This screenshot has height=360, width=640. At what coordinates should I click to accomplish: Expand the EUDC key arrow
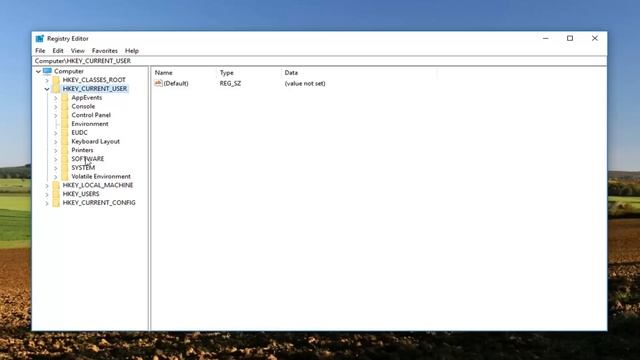click(56, 133)
